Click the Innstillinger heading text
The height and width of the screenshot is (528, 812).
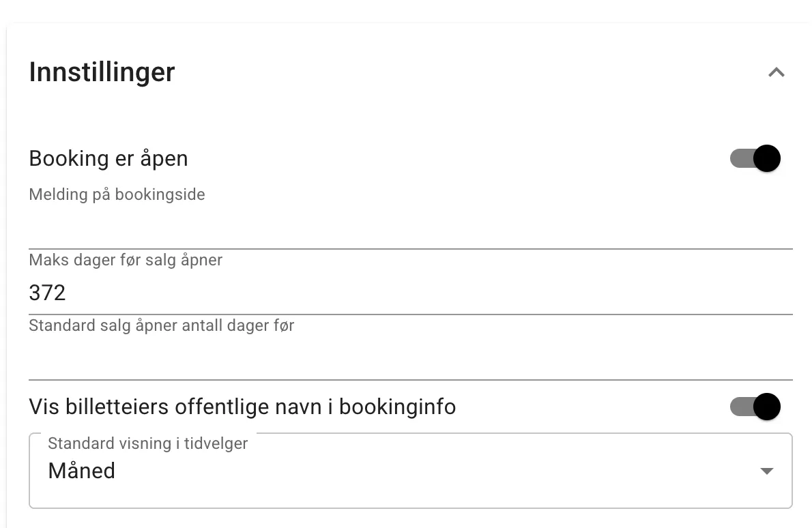[x=102, y=72]
